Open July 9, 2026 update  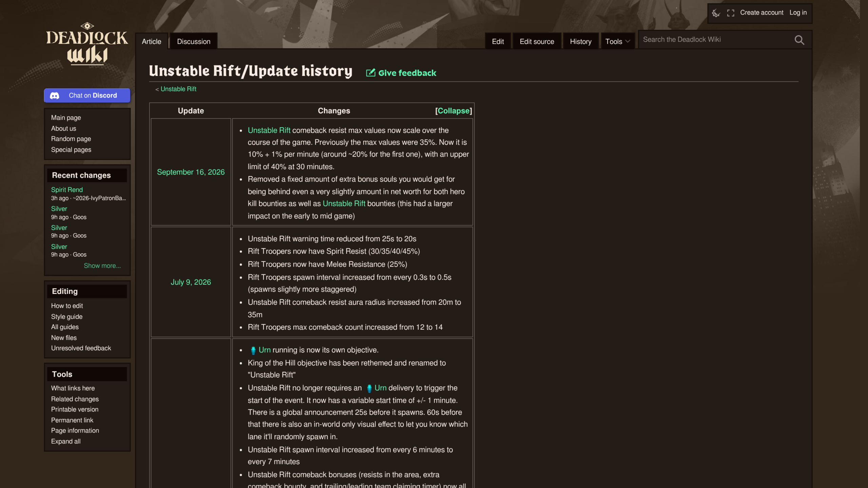[x=191, y=282]
